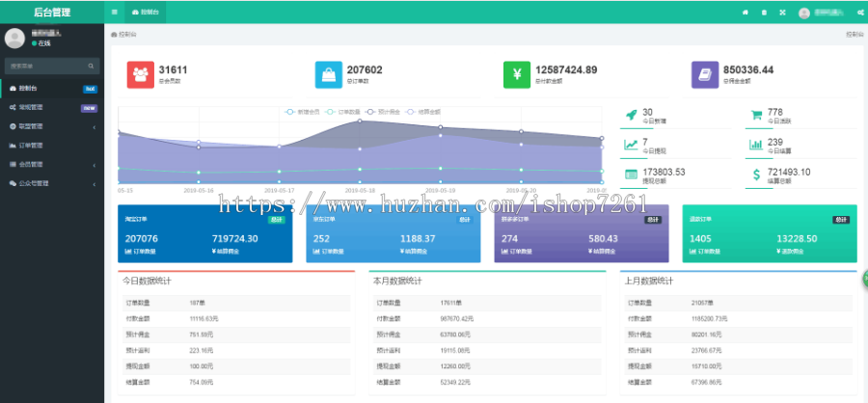Click the order count 252 on 京东订单 card
The height and width of the screenshot is (403, 868).
(321, 239)
